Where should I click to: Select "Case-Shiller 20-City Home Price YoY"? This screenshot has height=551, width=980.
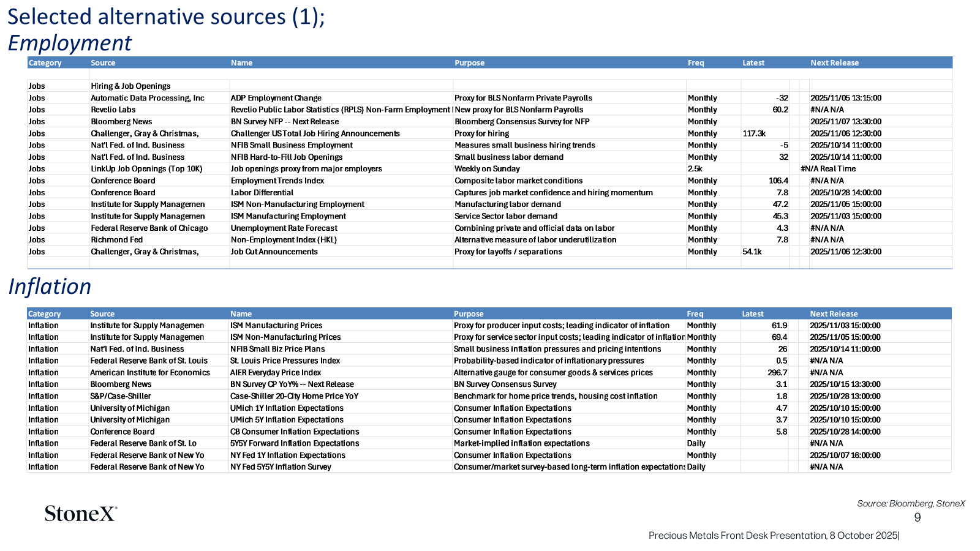pyautogui.click(x=295, y=396)
